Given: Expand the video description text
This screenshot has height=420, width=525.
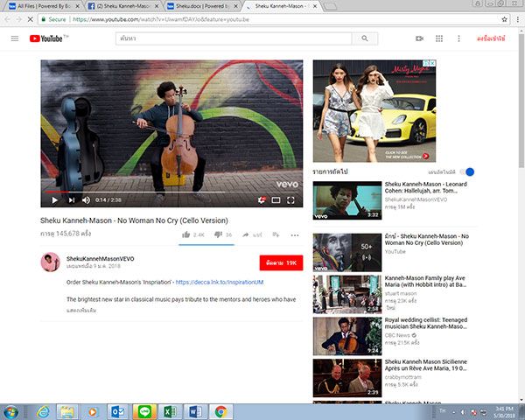Looking at the screenshot, I should pyautogui.click(x=81, y=311).
